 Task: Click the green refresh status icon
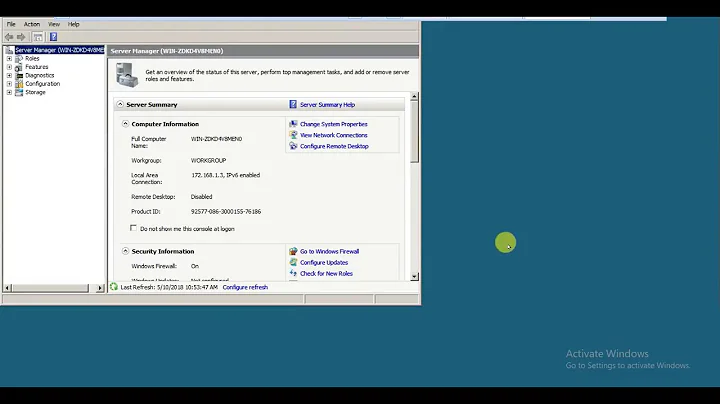114,287
